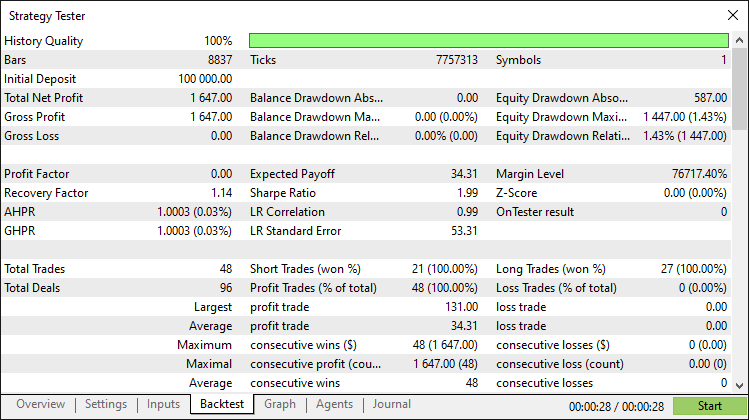Select the Total Trades row

pos(366,269)
